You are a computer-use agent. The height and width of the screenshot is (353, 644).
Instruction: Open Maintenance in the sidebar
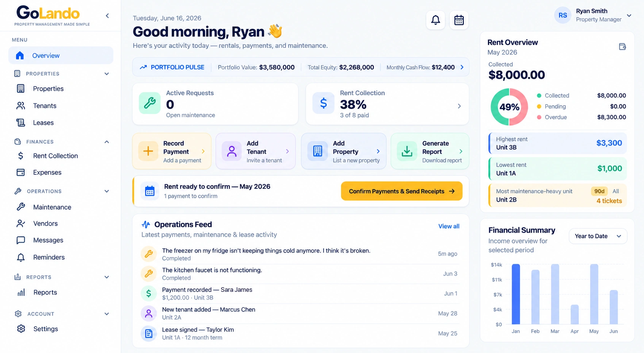(52, 207)
